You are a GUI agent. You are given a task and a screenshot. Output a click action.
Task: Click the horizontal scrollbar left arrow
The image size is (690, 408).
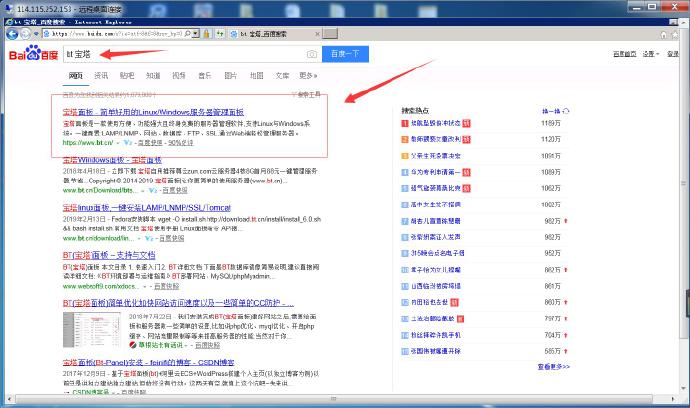[x=9, y=399]
